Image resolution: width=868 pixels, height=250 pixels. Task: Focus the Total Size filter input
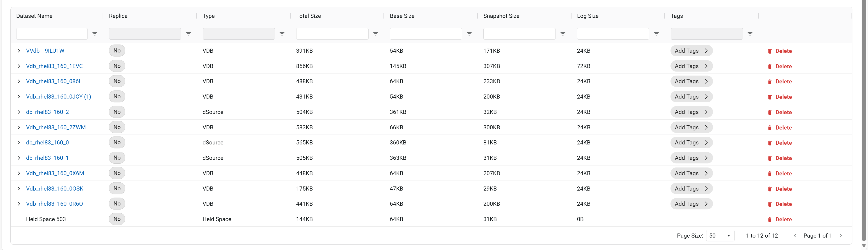(x=332, y=34)
